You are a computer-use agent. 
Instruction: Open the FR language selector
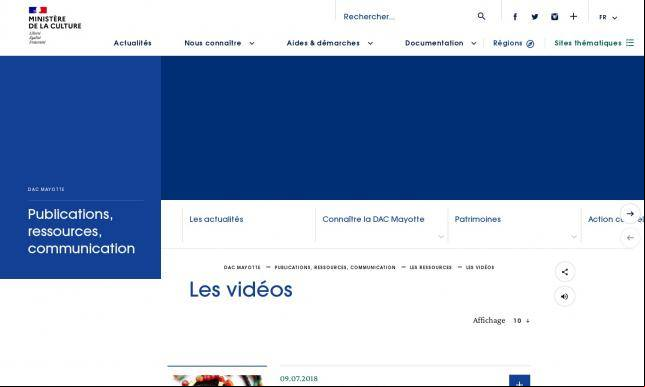(608, 17)
